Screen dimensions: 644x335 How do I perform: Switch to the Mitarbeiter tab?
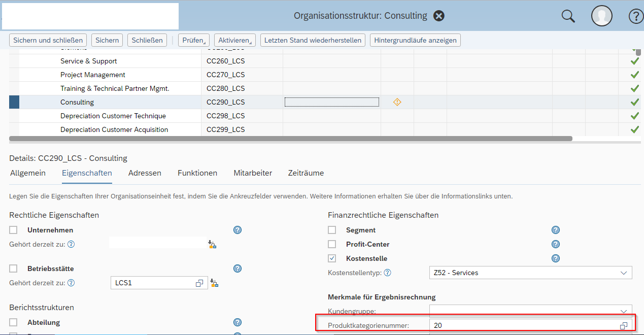click(253, 173)
